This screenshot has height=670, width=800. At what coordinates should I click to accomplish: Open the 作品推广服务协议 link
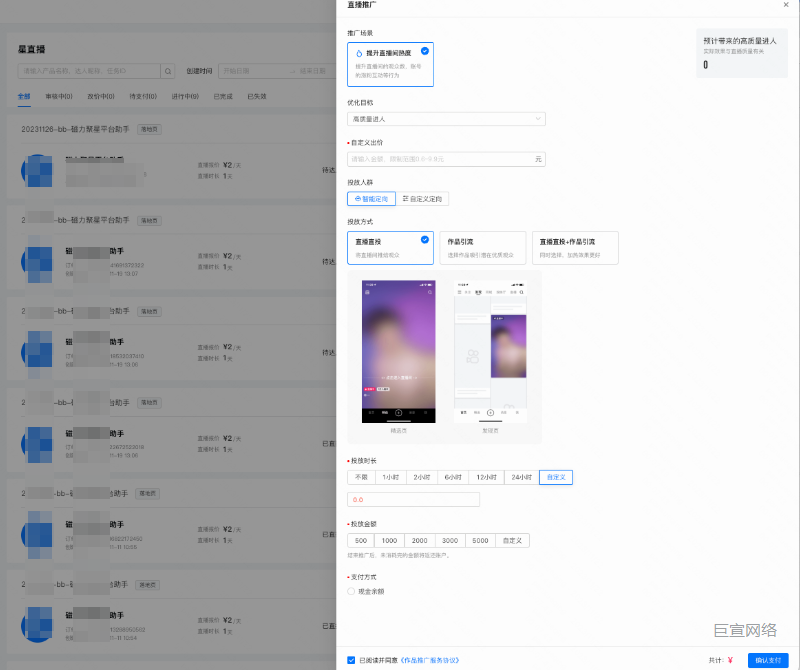(429, 660)
